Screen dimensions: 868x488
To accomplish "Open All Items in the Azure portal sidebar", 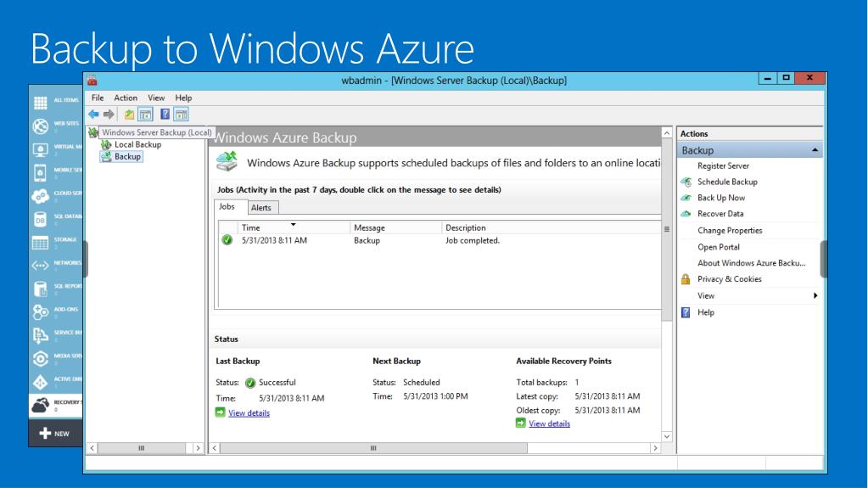I will pos(56,102).
